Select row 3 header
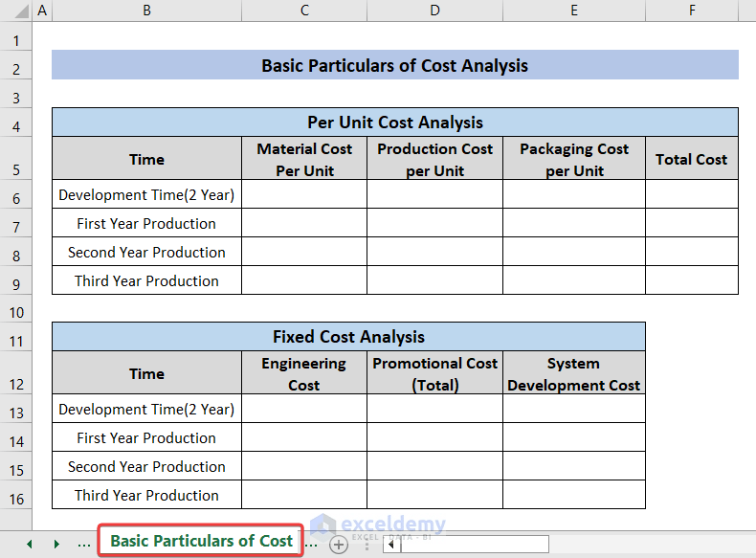Screen dimensions: 756x558 [16, 94]
